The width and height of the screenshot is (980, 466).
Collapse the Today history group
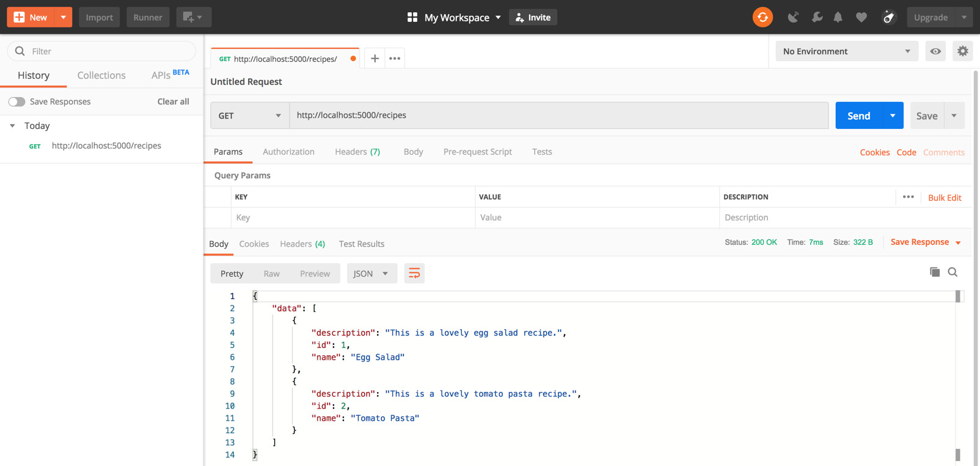[12, 126]
